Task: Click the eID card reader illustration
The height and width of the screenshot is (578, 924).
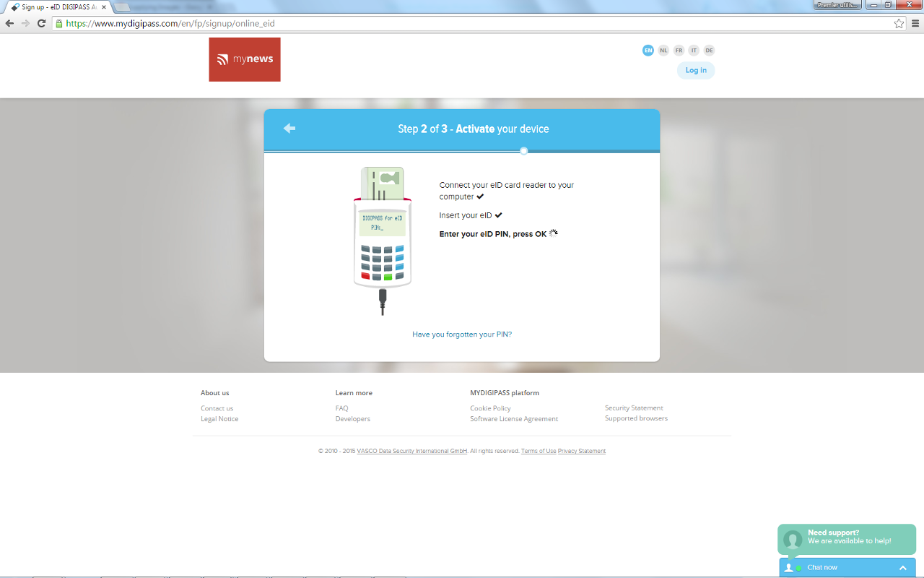Action: pyautogui.click(x=383, y=241)
